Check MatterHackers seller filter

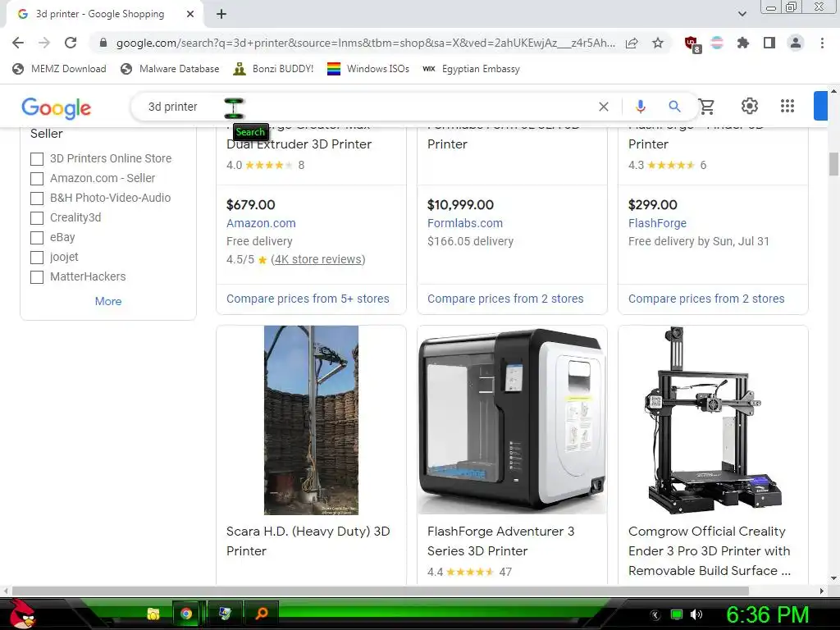[37, 277]
